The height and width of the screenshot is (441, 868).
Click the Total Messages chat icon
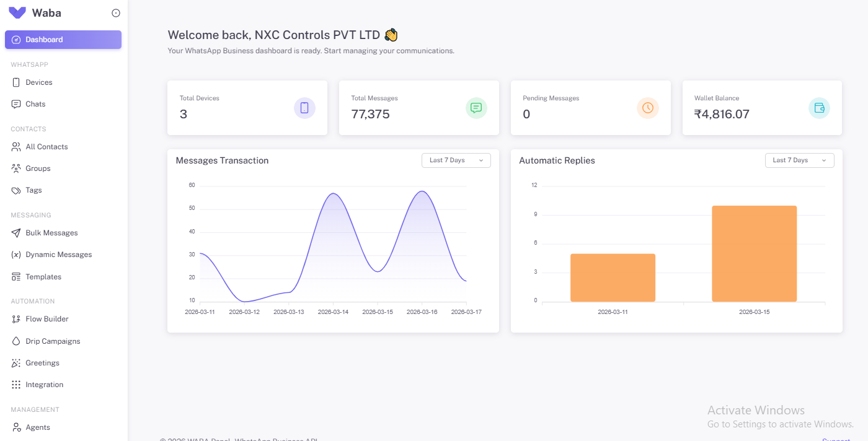click(476, 108)
